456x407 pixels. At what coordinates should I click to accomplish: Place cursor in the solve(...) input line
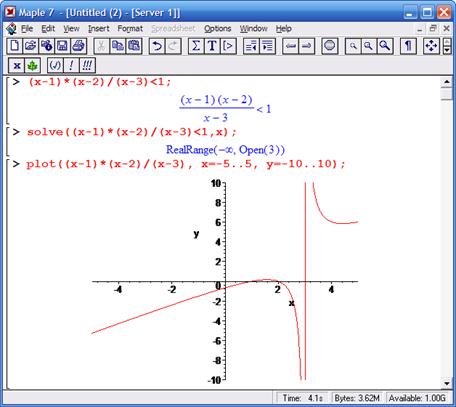point(132,132)
